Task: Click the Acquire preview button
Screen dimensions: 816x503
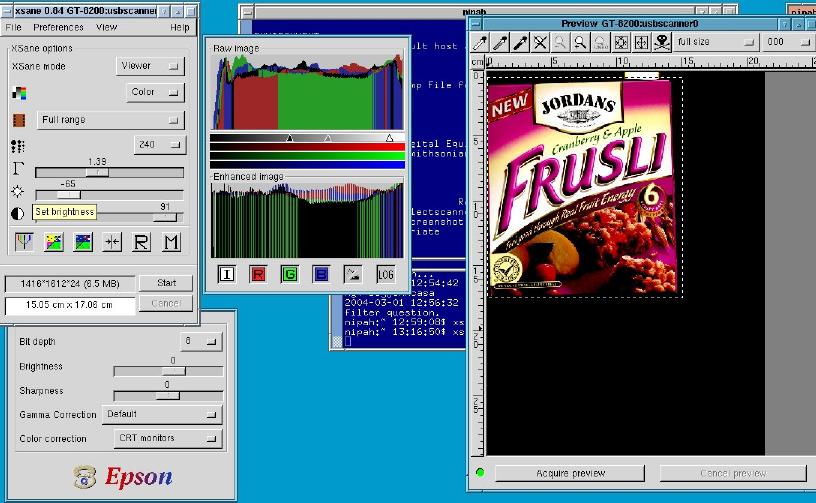Action: coord(570,473)
